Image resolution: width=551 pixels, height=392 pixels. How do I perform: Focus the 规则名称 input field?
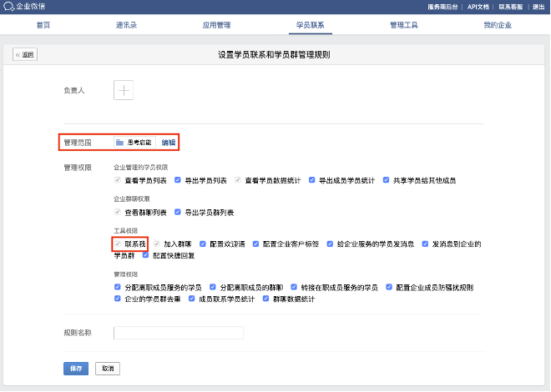point(178,333)
